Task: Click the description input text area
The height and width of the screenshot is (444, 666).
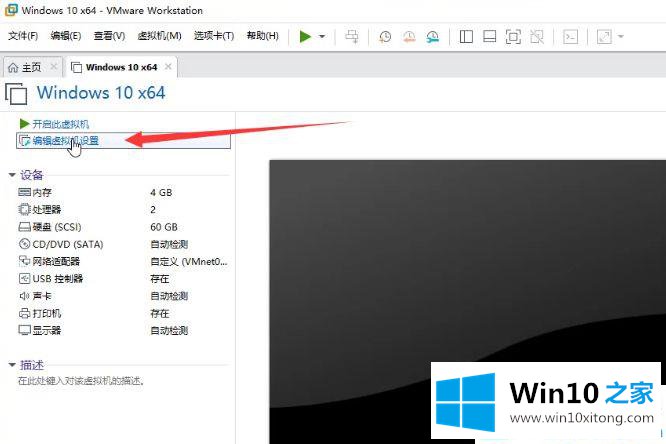Action: pos(81,381)
